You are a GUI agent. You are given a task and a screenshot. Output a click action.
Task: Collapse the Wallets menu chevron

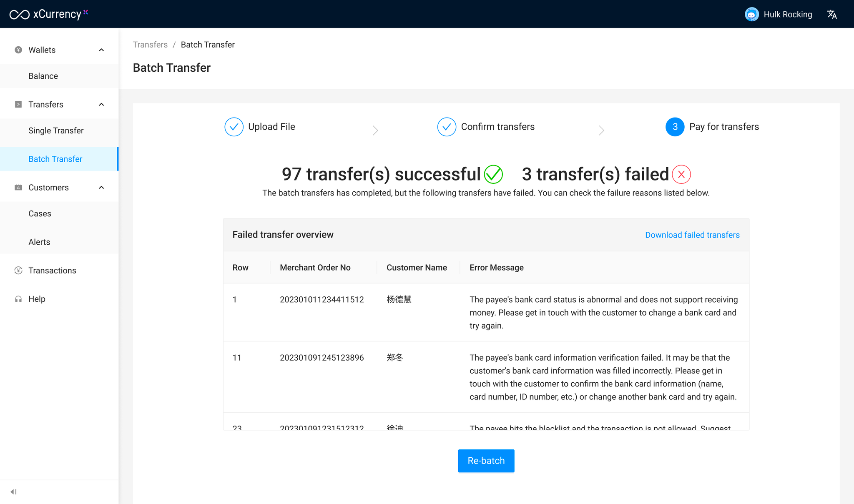[101, 50]
